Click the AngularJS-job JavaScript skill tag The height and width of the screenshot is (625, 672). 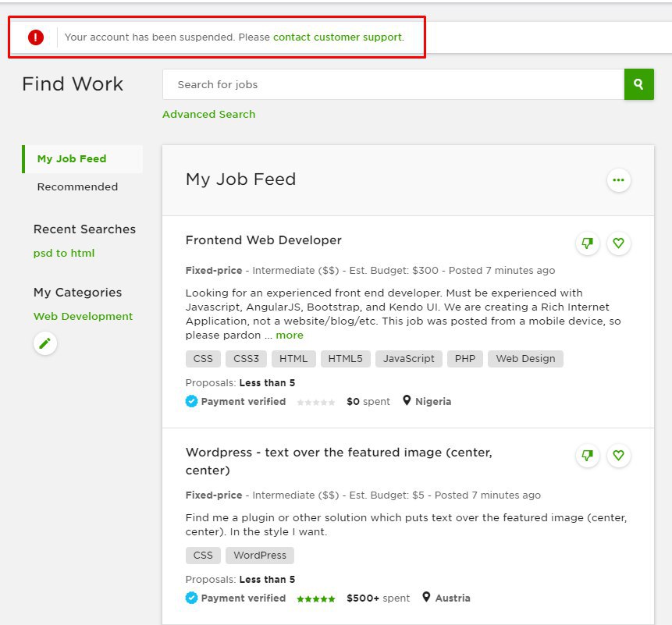tap(409, 359)
